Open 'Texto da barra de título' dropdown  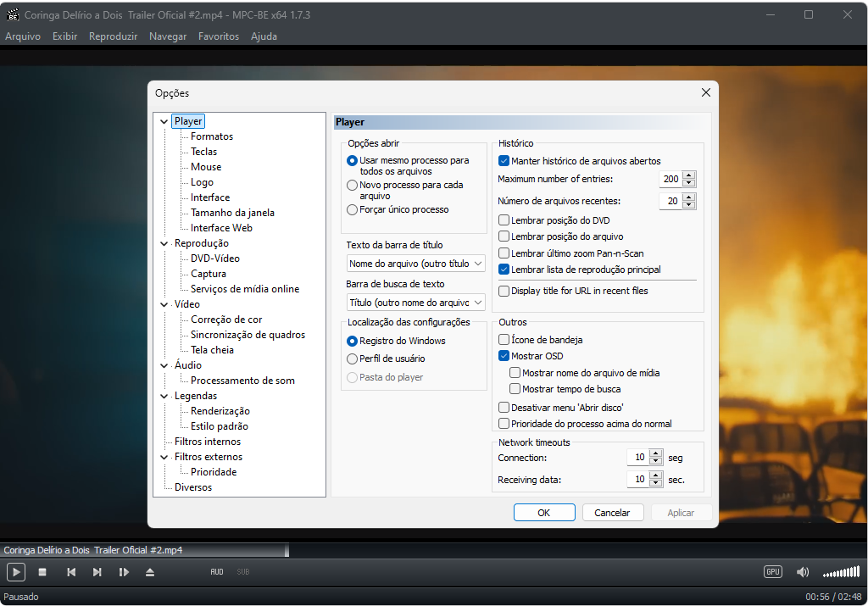click(x=415, y=264)
